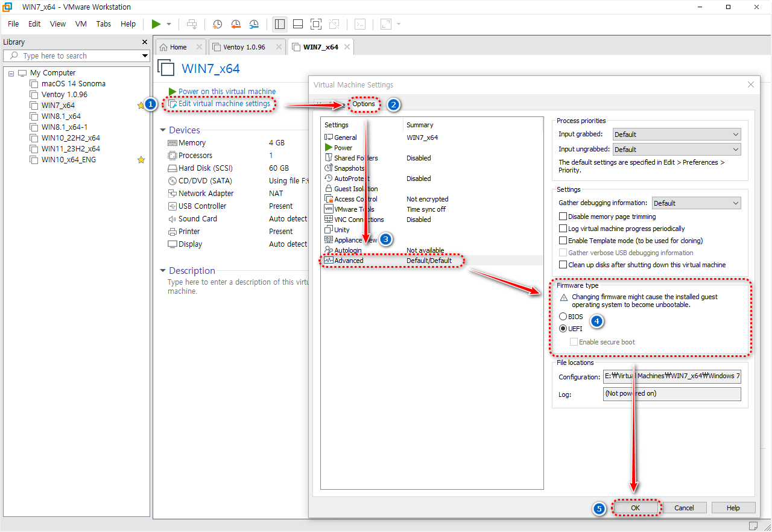
Task: Select the General settings row
Action: 432,138
